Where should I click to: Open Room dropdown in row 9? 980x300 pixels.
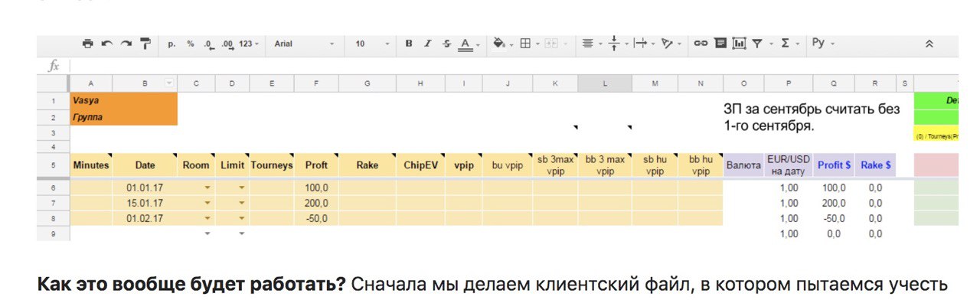pos(207,233)
